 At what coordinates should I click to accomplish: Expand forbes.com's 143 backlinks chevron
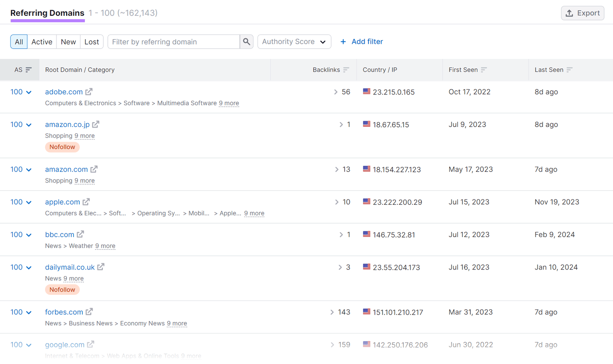[x=332, y=312]
